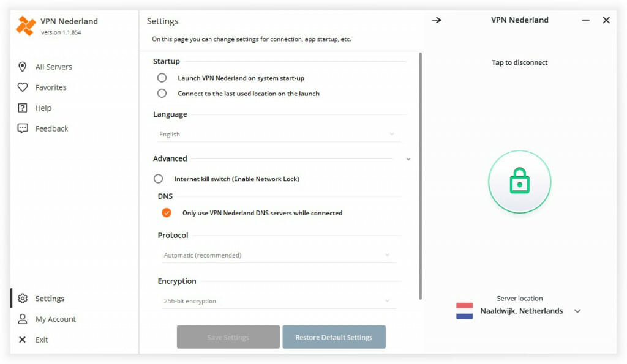Image resolution: width=627 pixels, height=364 pixels.
Task: Click the arrow icon above the connection panel
Action: (437, 20)
